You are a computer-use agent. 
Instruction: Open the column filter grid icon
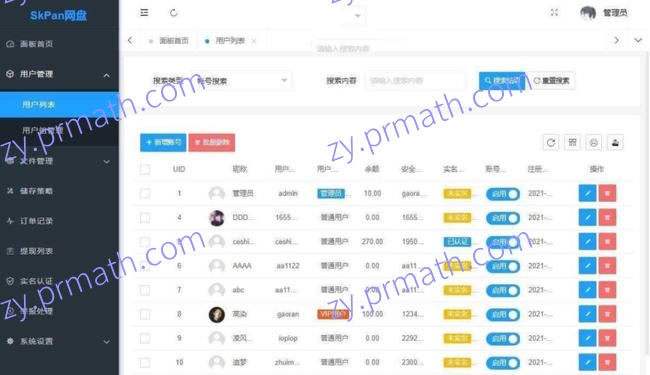pyautogui.click(x=572, y=143)
